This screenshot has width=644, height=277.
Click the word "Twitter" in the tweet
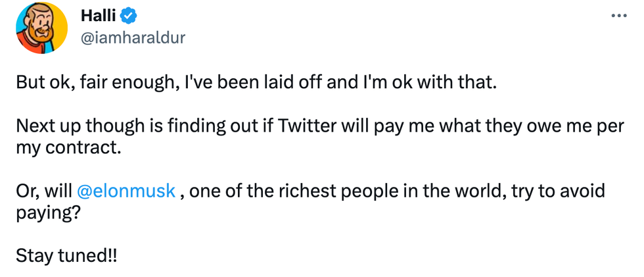click(309, 128)
